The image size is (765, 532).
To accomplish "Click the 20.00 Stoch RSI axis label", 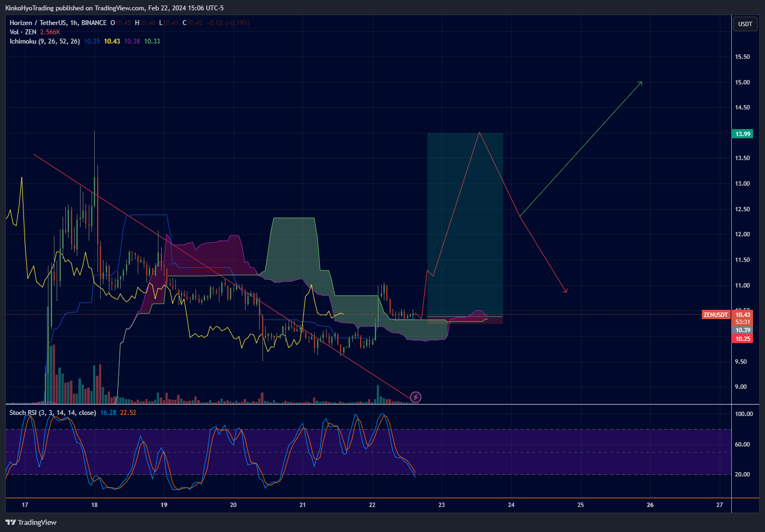I will 742,474.
